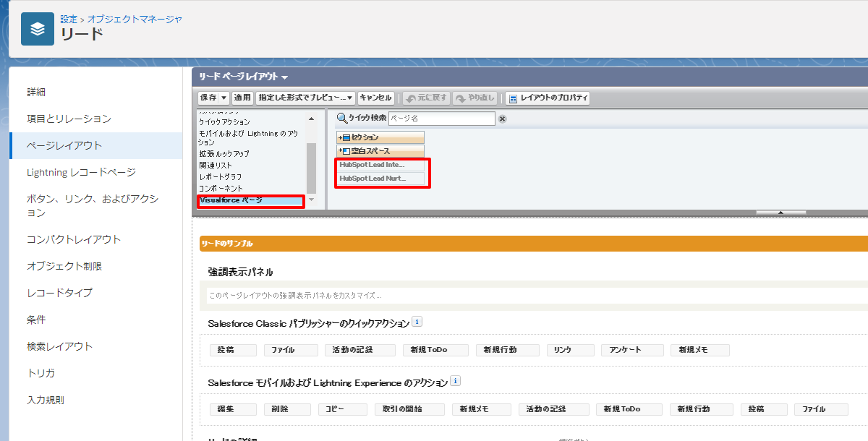868x441 pixels.
Task: Click info icon beside Salesforce Classic publisher actions
Action: coord(417,322)
